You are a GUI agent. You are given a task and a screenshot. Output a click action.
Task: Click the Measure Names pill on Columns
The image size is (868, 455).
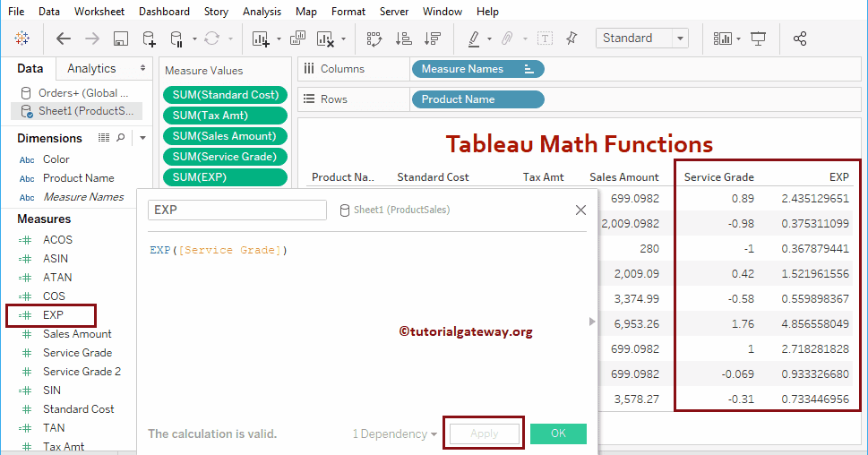coord(477,69)
